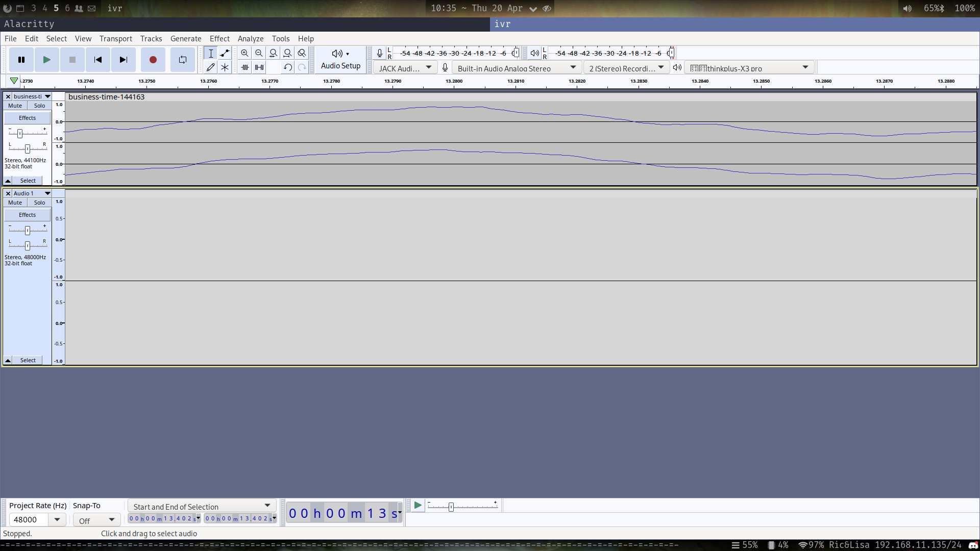Enable looping with the Loop button
This screenshot has height=551, width=980.
(182, 60)
